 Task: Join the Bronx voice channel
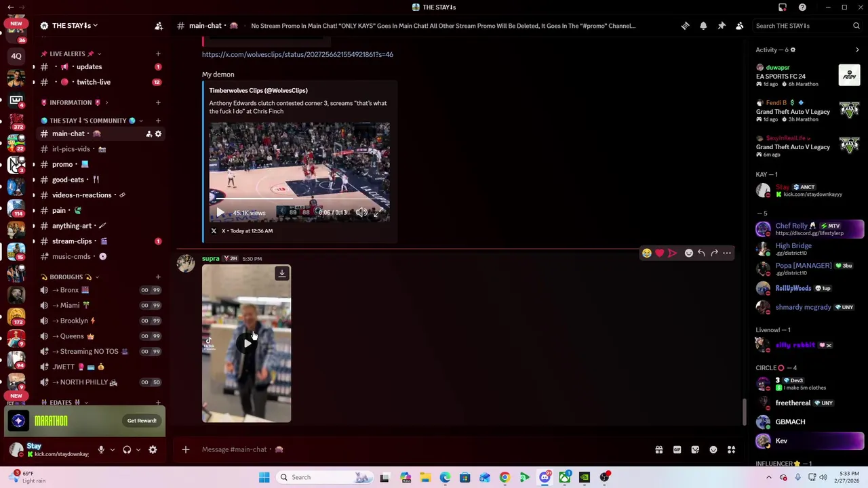point(100,290)
